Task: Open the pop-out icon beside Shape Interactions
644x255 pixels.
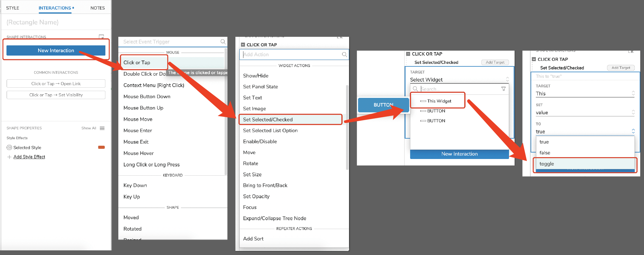Action: (x=101, y=37)
